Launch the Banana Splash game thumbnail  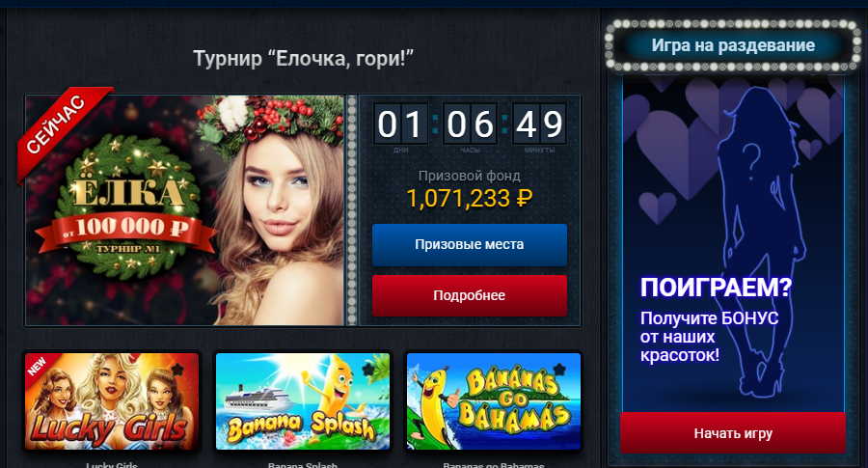(303, 401)
